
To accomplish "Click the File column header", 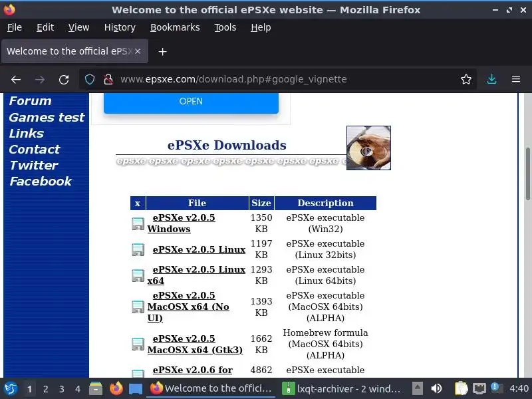I will point(197,203).
